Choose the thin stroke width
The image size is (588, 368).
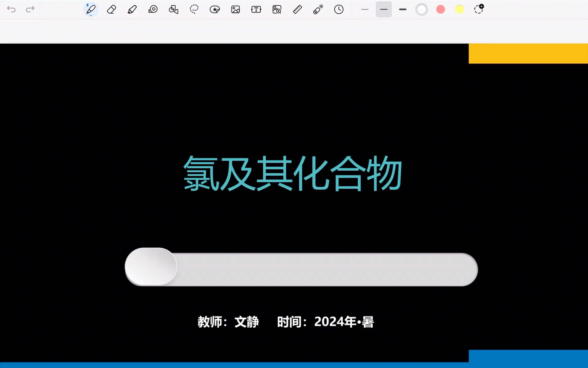point(365,10)
